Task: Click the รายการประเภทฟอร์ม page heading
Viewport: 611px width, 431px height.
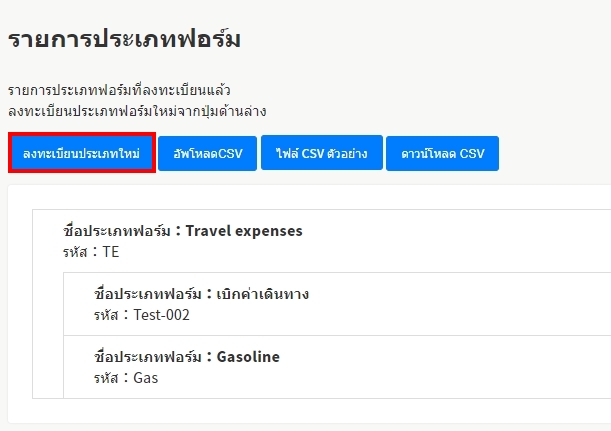Action: [125, 40]
